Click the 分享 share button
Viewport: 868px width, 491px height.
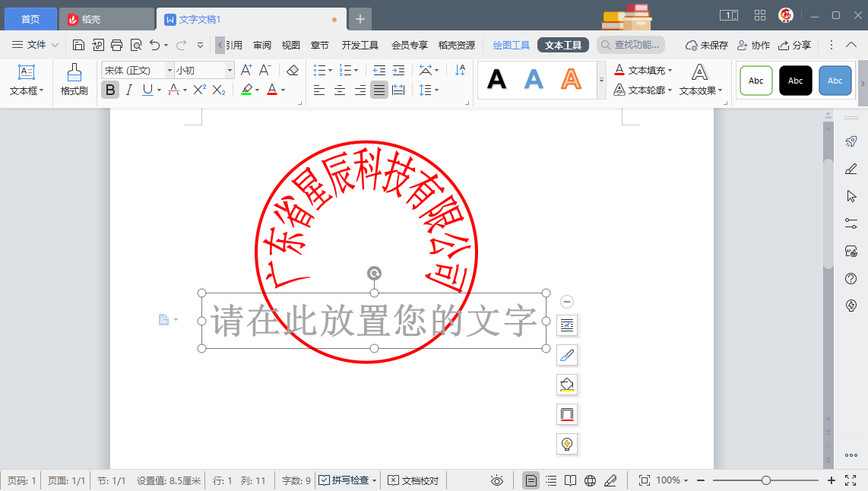794,45
